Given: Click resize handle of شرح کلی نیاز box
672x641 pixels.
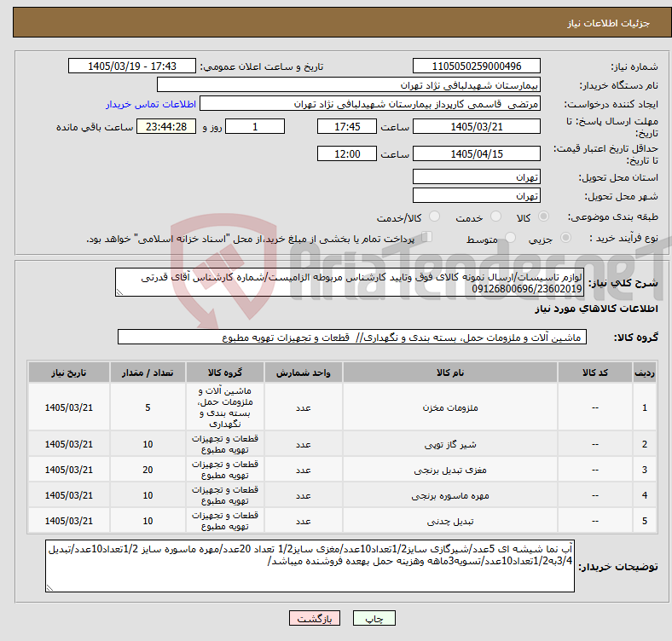Looking at the screenshot, I should point(119,292).
